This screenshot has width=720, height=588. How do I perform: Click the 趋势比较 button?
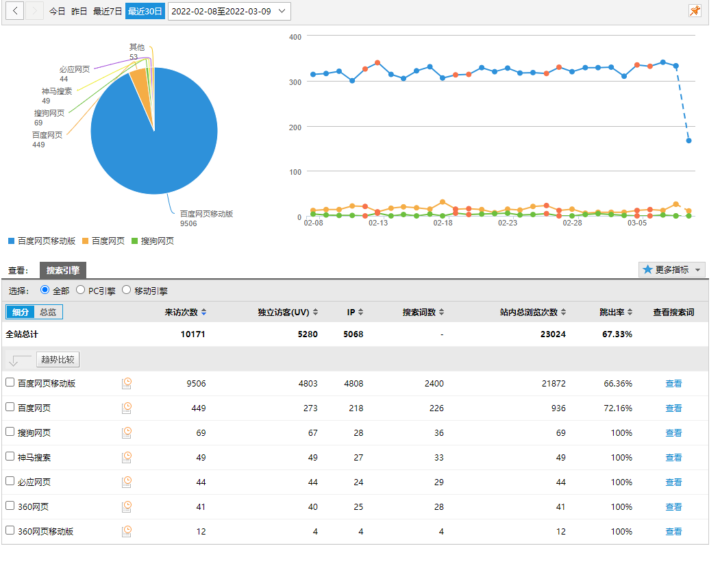click(x=58, y=360)
